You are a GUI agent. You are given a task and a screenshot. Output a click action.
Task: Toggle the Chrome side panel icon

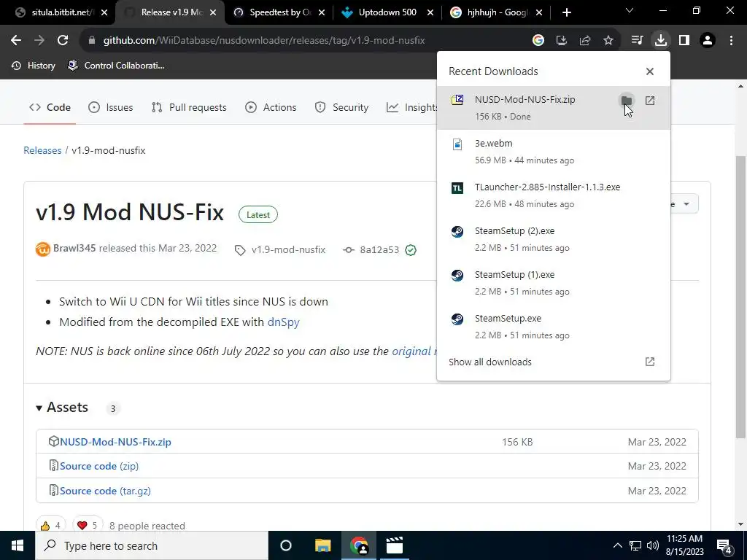(684, 41)
